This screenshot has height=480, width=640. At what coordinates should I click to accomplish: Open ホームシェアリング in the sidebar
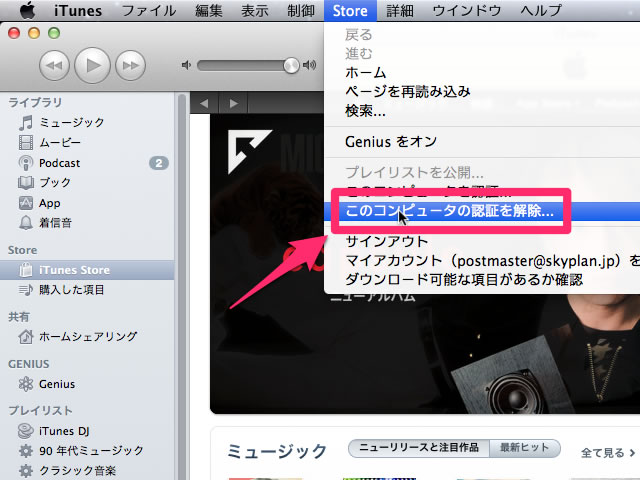click(87, 337)
